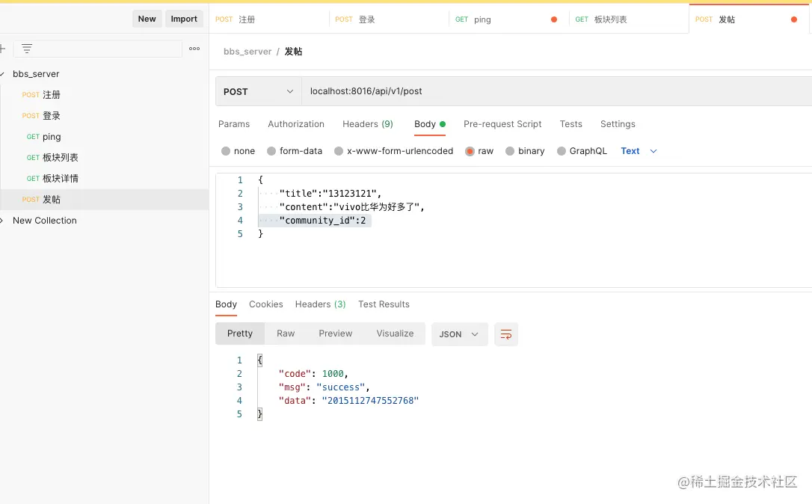
Task: Open the request Settings tab
Action: [x=618, y=124]
